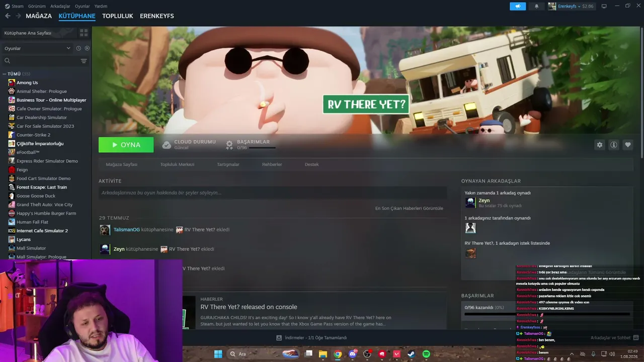Open Windows Start menu
This screenshot has width=644, height=362.
tap(218, 354)
